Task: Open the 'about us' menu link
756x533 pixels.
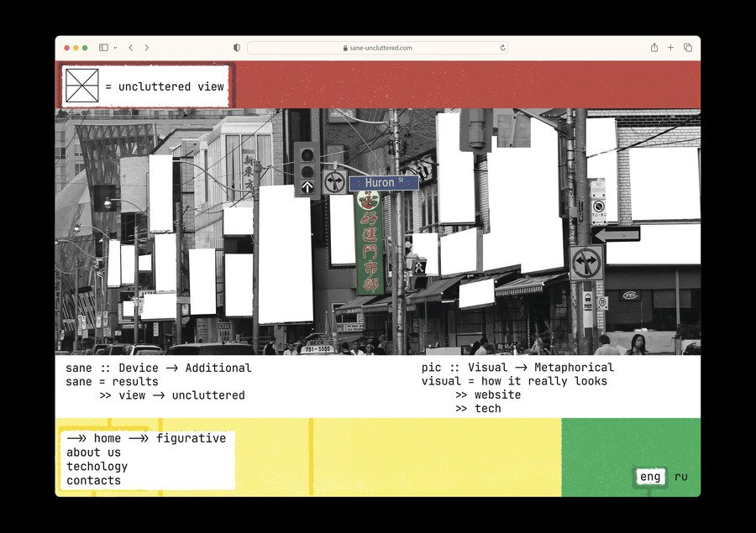Action: [93, 452]
